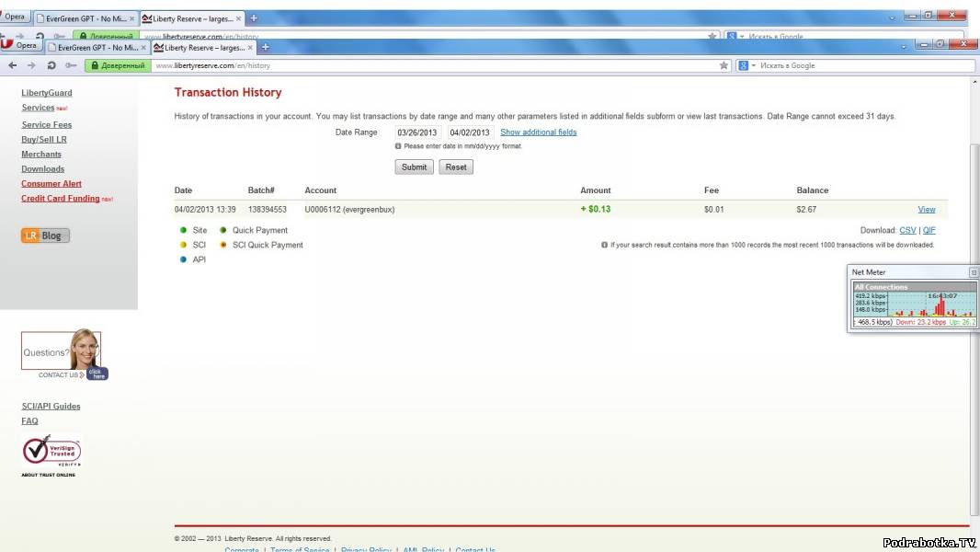
Task: Expand Show additional fields subform
Action: [538, 132]
